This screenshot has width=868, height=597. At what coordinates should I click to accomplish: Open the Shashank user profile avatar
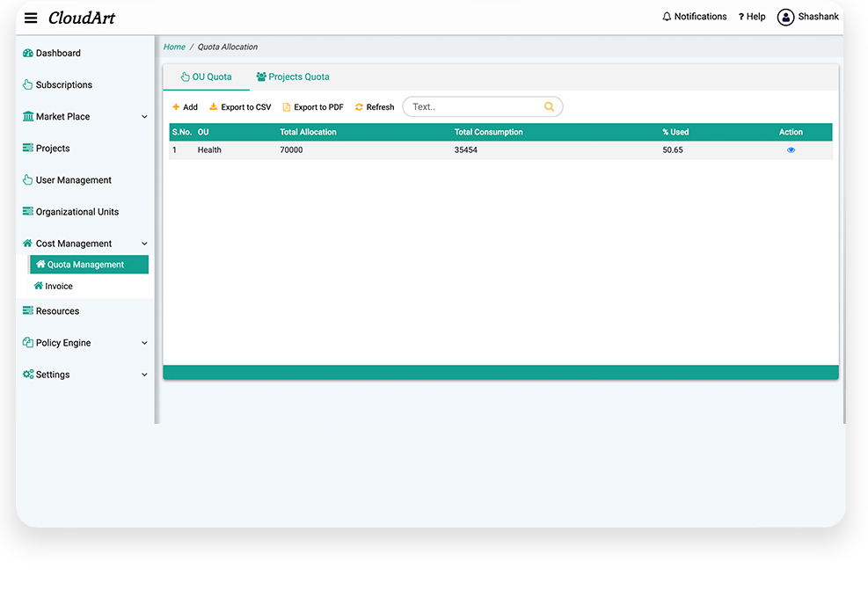point(785,17)
